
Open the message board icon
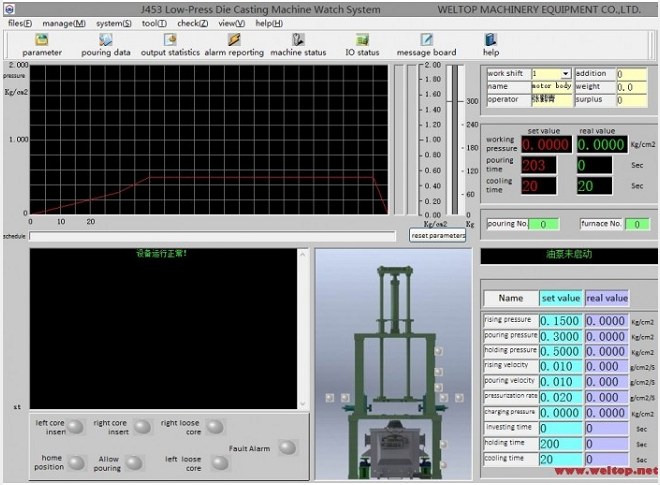coord(426,40)
